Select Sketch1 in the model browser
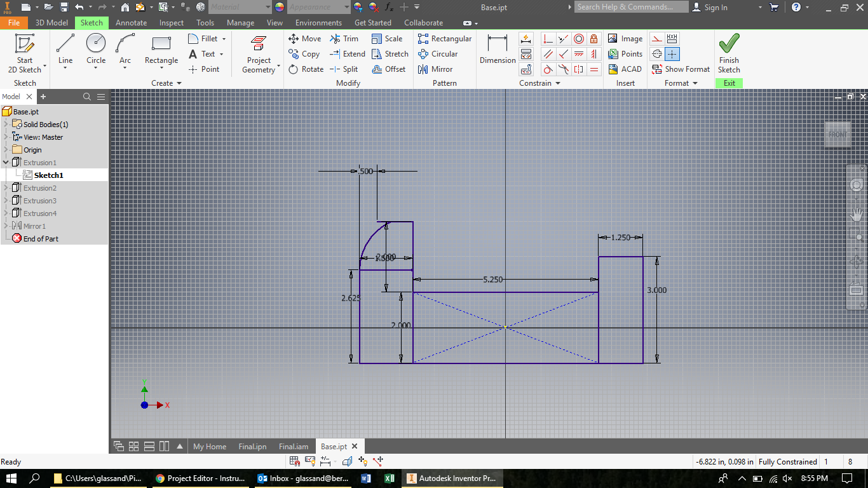 [x=49, y=175]
